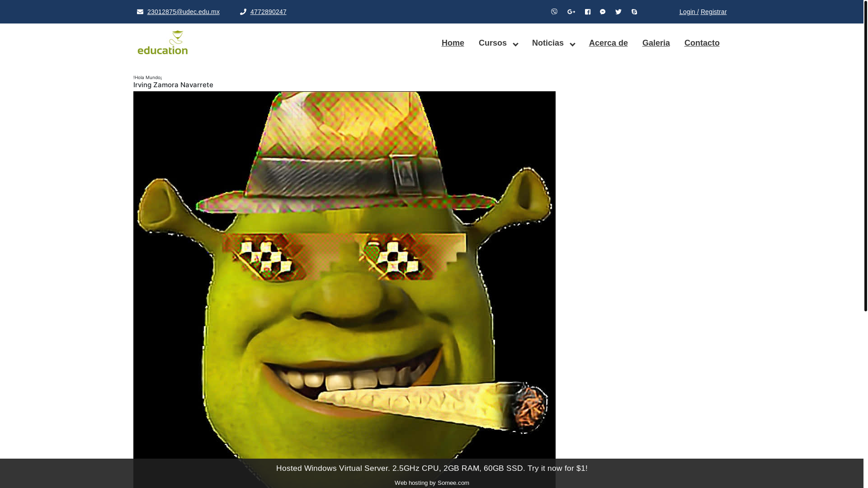Open the Viber social icon
Image resolution: width=868 pixels, height=488 pixels.
coord(554,12)
